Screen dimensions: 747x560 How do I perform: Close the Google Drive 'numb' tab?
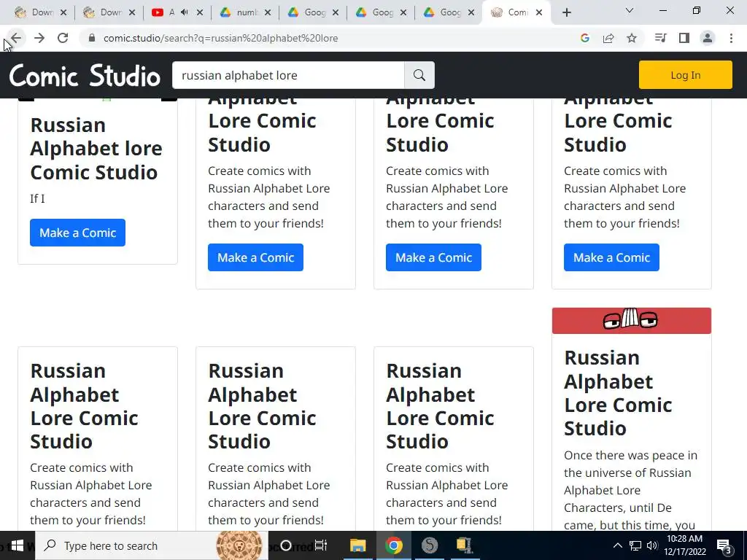point(268,12)
